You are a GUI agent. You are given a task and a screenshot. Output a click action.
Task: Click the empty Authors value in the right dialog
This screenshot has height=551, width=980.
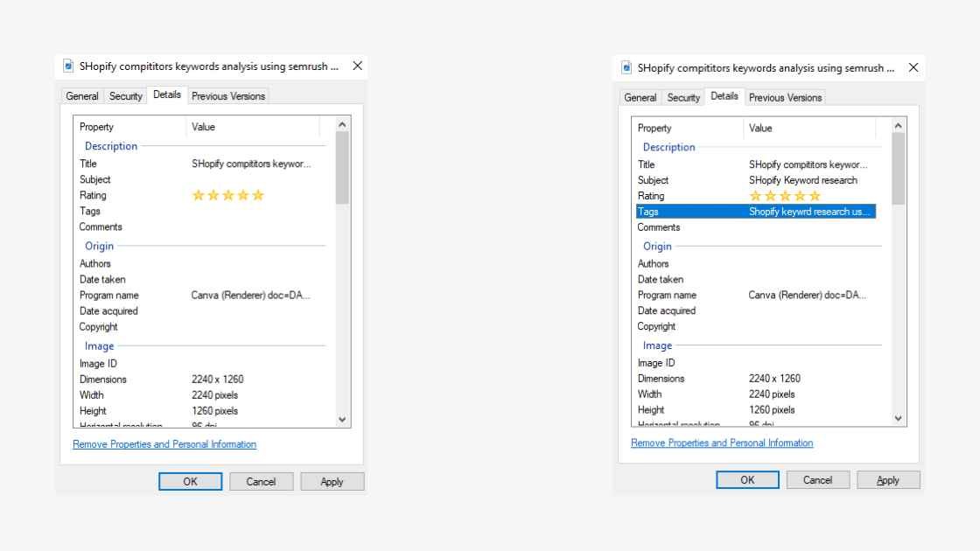point(809,263)
